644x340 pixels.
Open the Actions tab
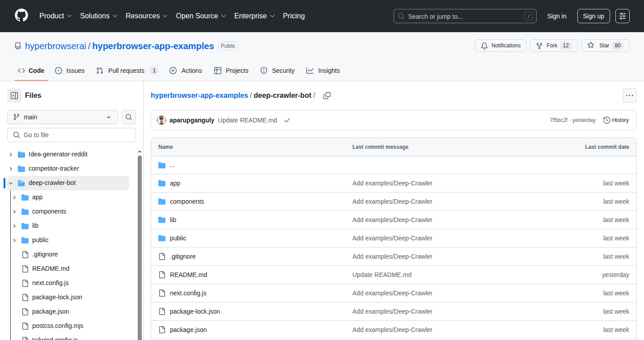click(x=186, y=71)
